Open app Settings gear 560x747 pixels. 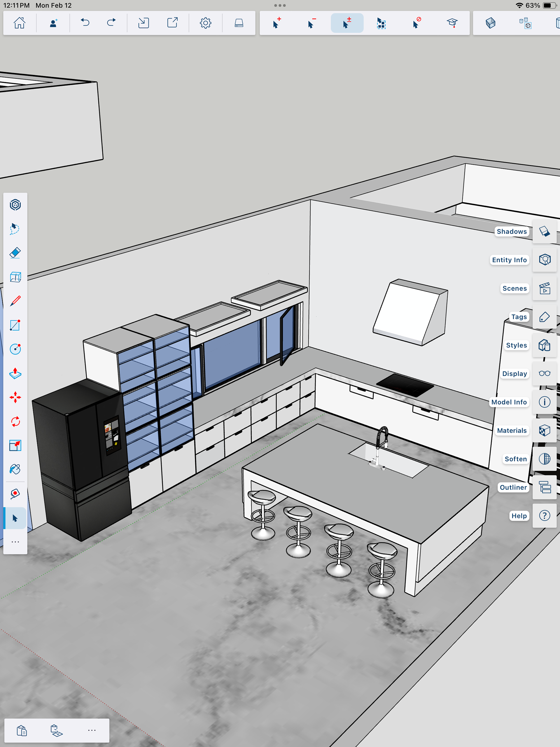click(205, 23)
